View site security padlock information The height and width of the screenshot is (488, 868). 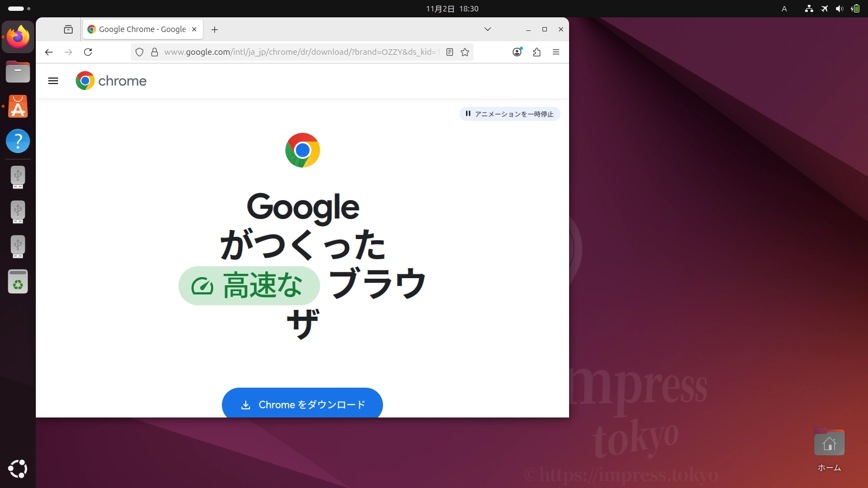pyautogui.click(x=155, y=52)
